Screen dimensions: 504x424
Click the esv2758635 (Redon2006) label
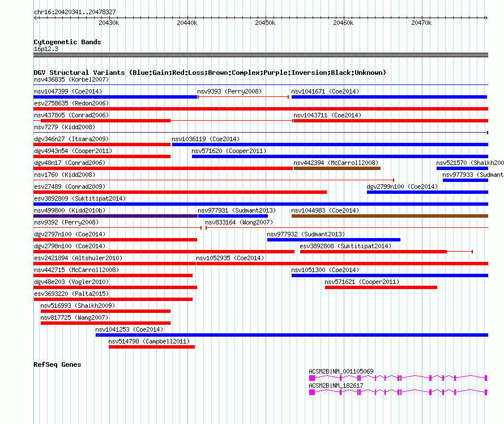(71, 103)
